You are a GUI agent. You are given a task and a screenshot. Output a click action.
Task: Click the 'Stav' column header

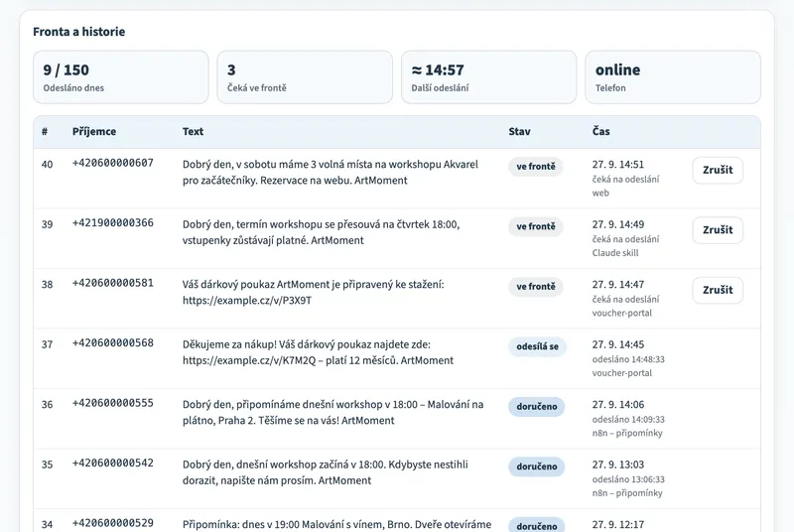click(519, 132)
